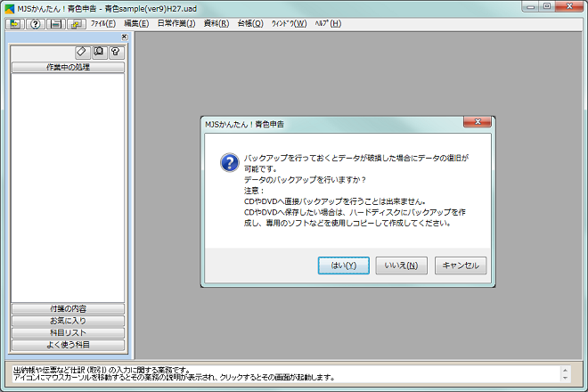Confirm backup with はい(Y) button
The width and height of the screenshot is (588, 392).
click(344, 265)
